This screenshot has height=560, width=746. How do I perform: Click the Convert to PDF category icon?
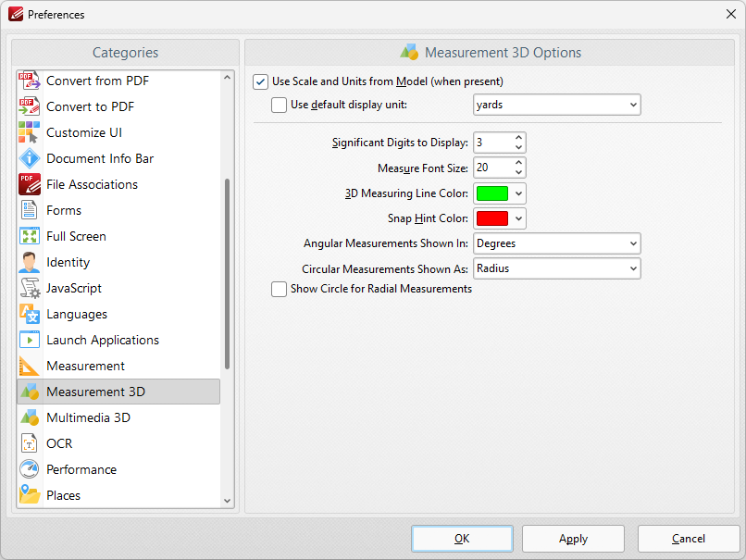[x=29, y=106]
